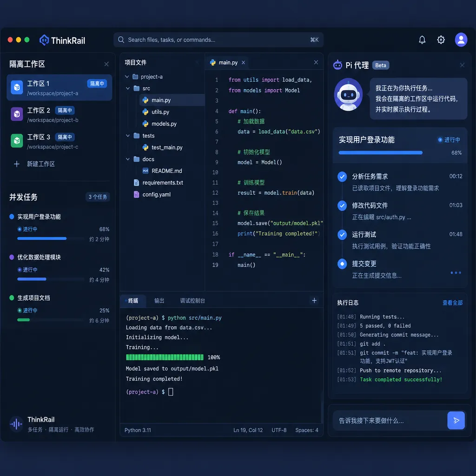Click the 提交变更 in-progress circle icon
The image size is (476, 476).
click(x=342, y=264)
